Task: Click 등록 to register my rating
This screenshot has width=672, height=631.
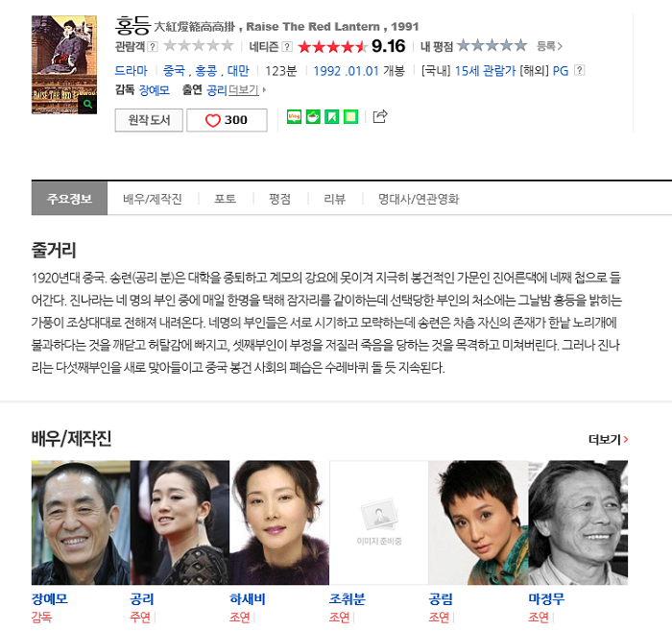Action: tap(549, 46)
